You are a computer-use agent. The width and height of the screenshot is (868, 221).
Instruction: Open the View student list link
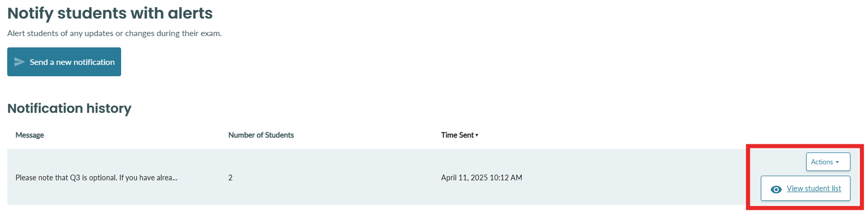click(813, 189)
